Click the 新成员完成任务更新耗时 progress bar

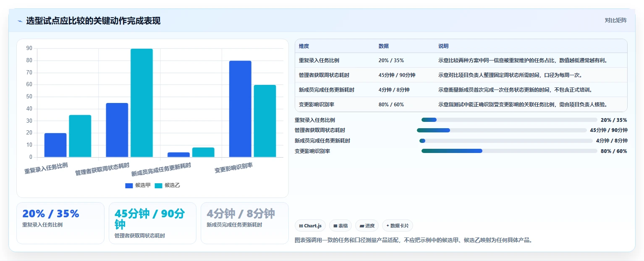coord(506,141)
